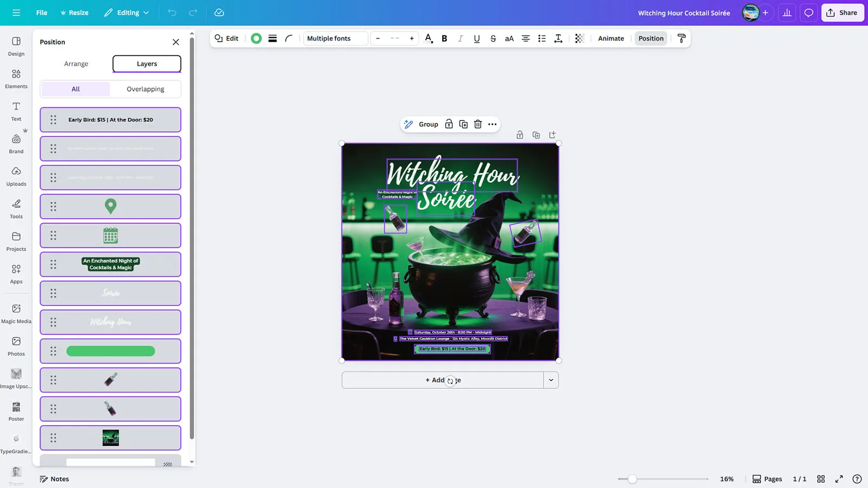The image size is (868, 488).
Task: Expand the Add page options arrow
Action: tap(551, 380)
